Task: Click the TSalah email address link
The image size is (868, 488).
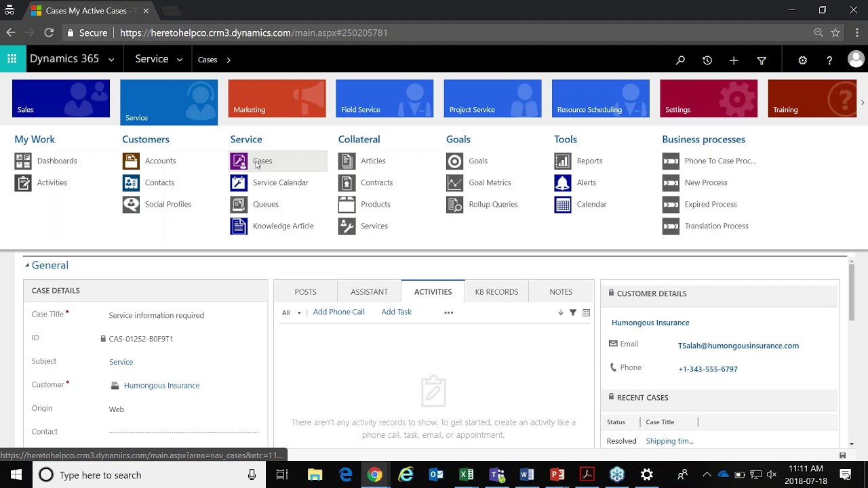Action: click(x=738, y=346)
